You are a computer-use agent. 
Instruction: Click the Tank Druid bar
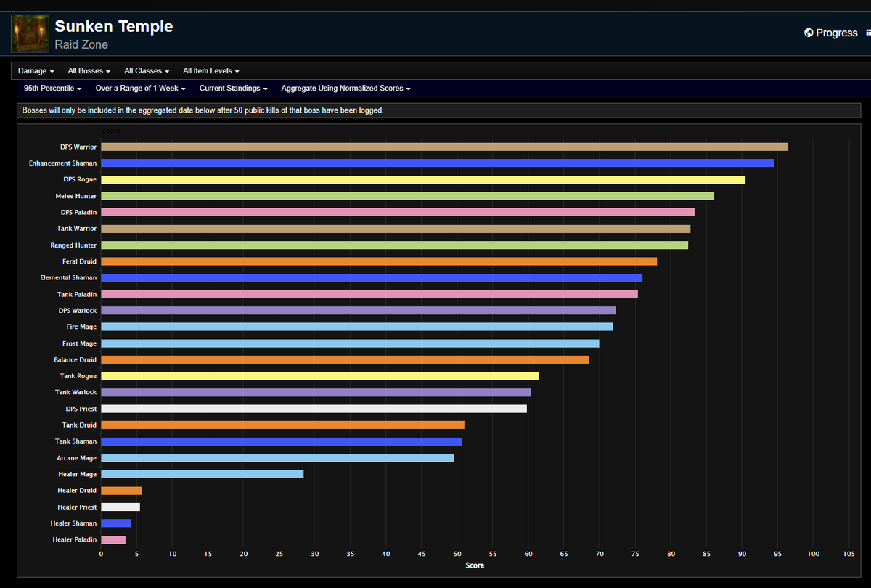coord(282,425)
